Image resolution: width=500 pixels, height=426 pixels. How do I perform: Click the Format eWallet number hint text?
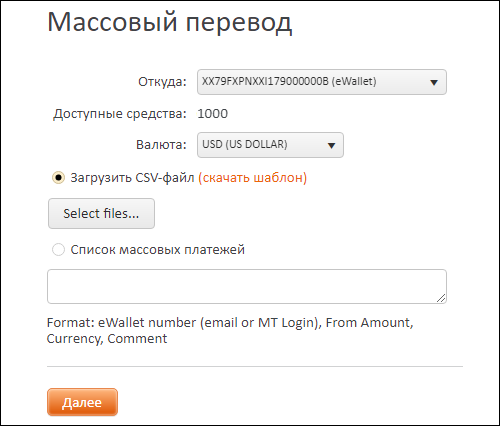[x=230, y=330]
